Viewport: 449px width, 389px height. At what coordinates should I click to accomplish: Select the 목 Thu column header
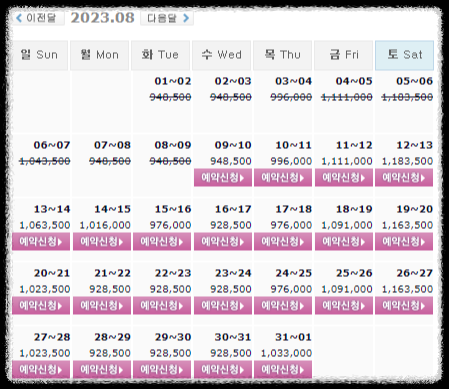[x=282, y=55]
